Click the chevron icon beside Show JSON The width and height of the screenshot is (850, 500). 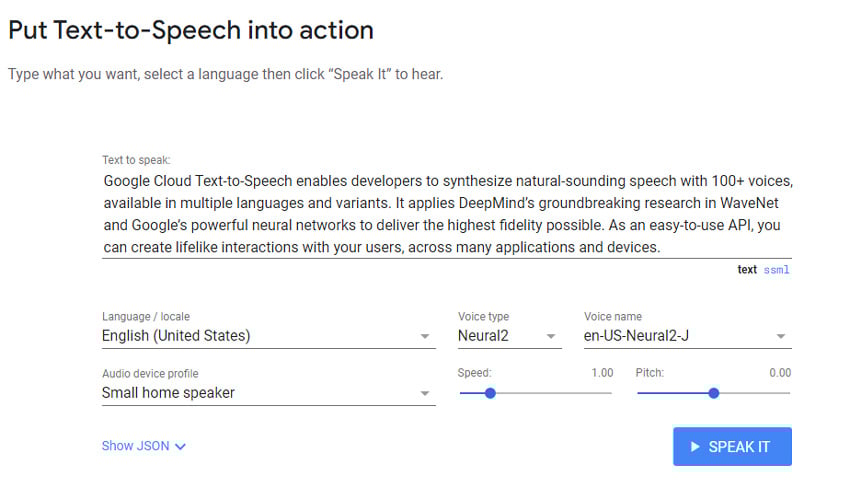pos(180,447)
